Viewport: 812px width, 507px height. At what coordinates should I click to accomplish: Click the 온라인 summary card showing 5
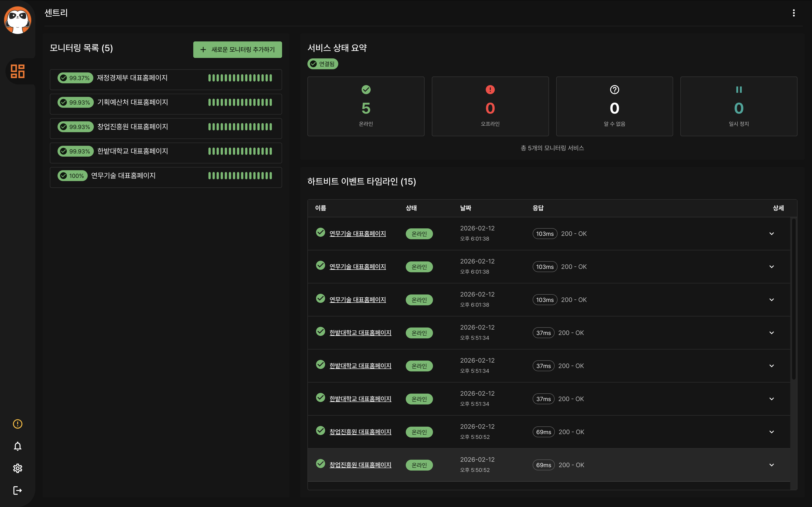[366, 106]
